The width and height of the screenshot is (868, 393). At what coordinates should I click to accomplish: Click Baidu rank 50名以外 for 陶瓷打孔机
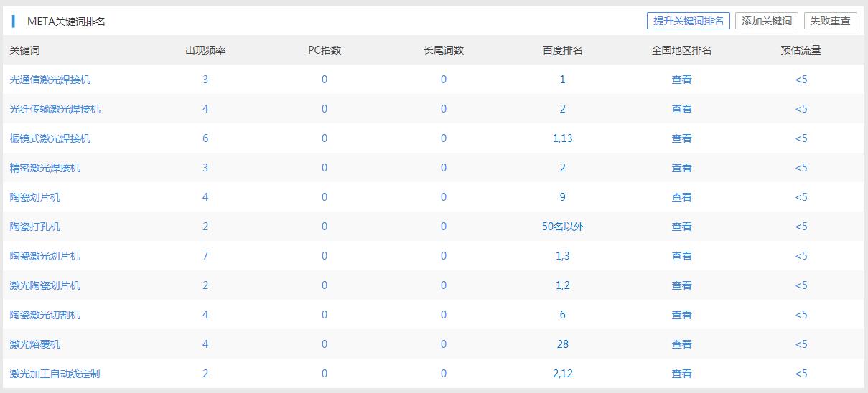coord(562,227)
